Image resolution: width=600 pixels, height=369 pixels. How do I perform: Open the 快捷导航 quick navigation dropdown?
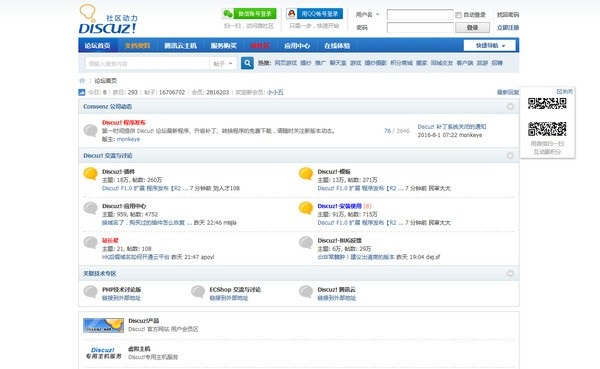click(489, 46)
